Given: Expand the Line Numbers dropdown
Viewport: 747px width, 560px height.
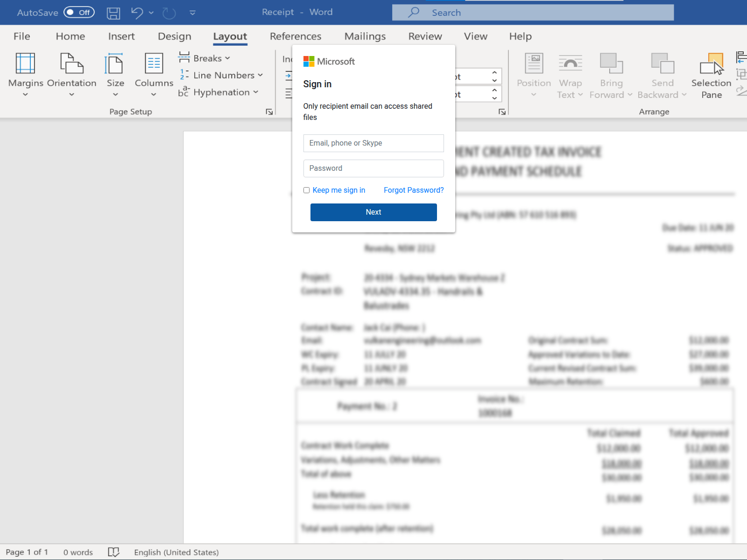Looking at the screenshot, I should click(x=221, y=75).
